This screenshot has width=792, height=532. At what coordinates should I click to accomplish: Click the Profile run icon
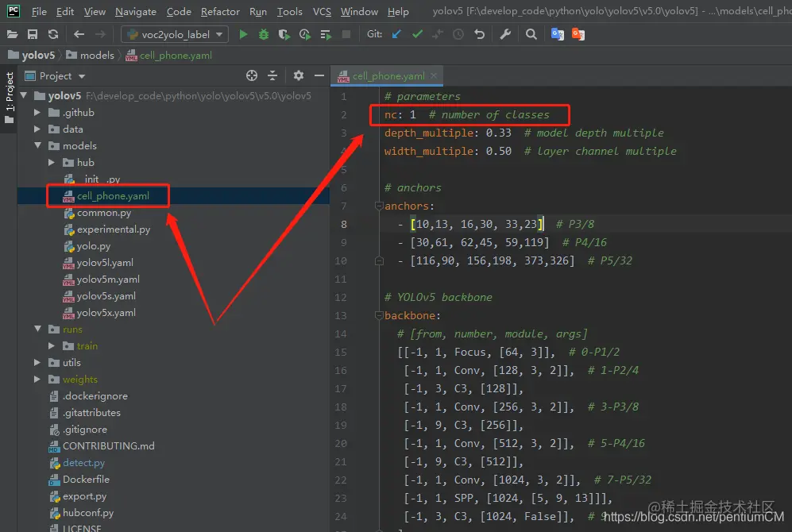coord(304,34)
